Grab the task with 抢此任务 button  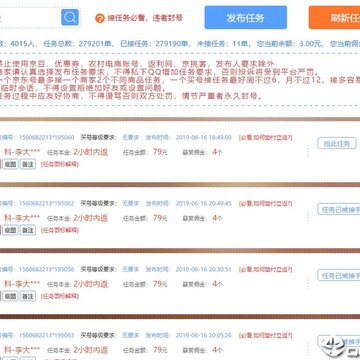coord(337,144)
